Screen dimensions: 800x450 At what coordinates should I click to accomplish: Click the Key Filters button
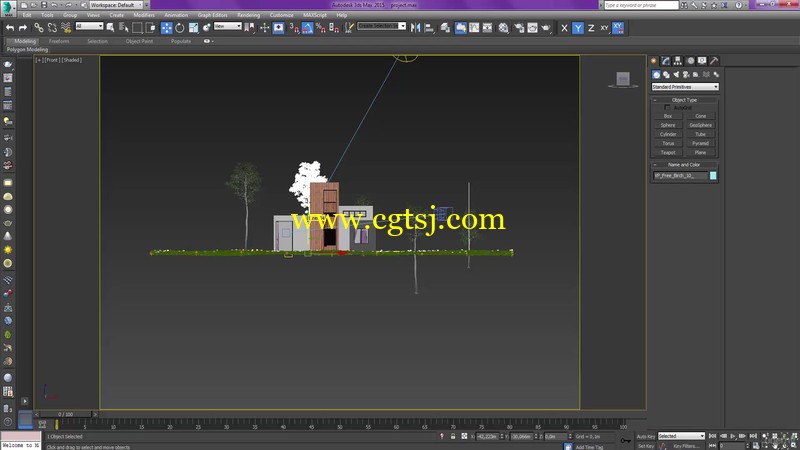(x=685, y=446)
